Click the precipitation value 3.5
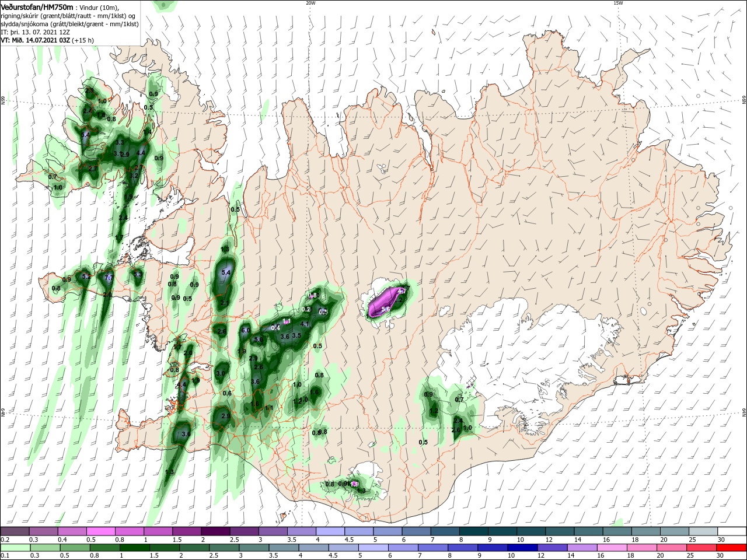 (296, 335)
